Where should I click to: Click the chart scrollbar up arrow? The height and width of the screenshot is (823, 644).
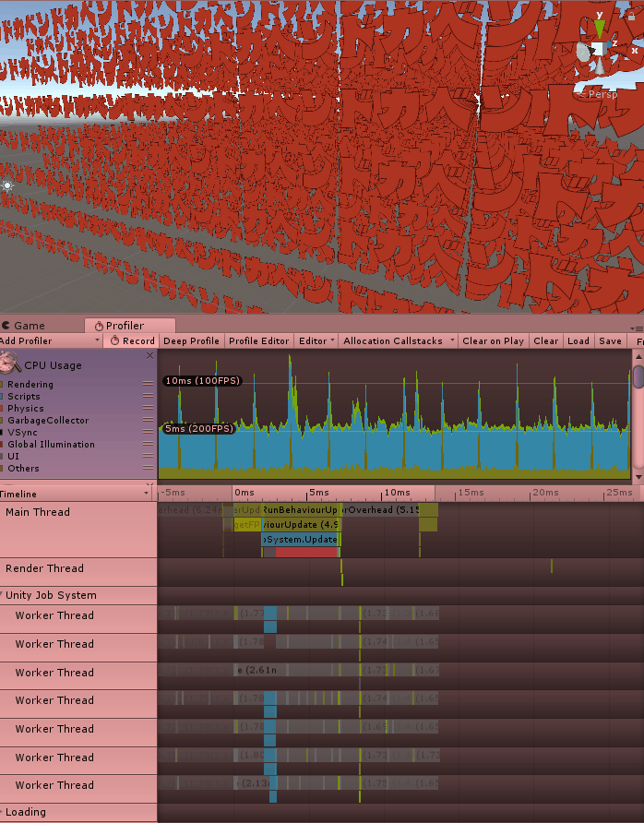638,356
